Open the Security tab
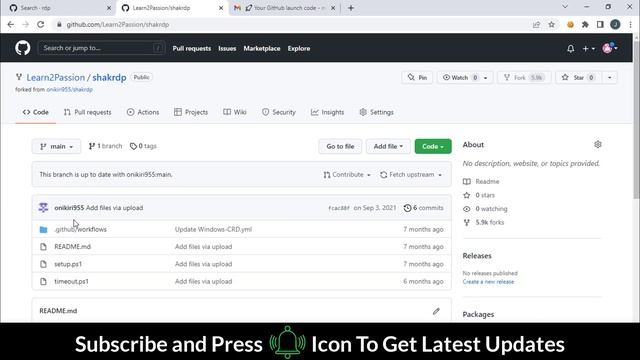 [279, 112]
